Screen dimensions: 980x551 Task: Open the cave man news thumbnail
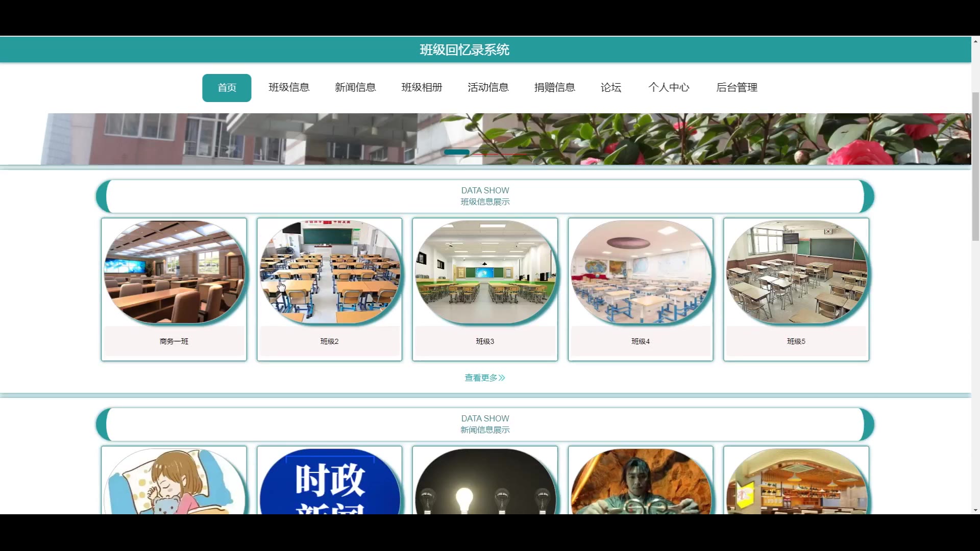641,481
